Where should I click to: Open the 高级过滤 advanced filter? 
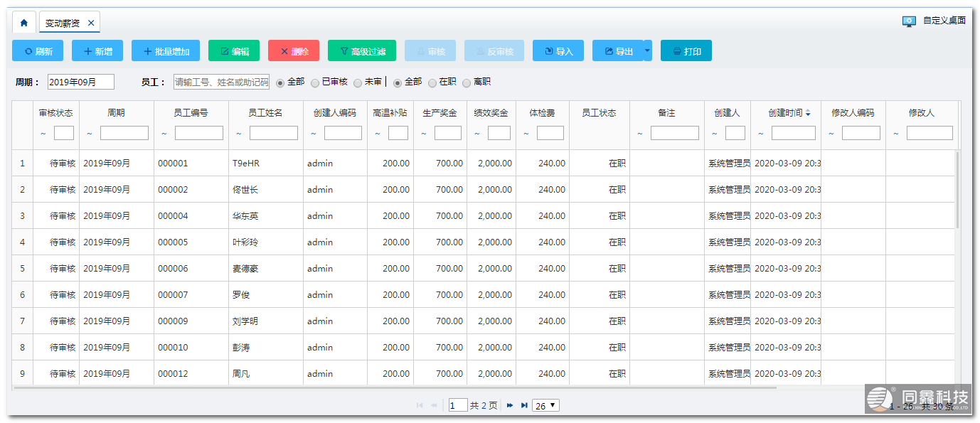pos(362,51)
